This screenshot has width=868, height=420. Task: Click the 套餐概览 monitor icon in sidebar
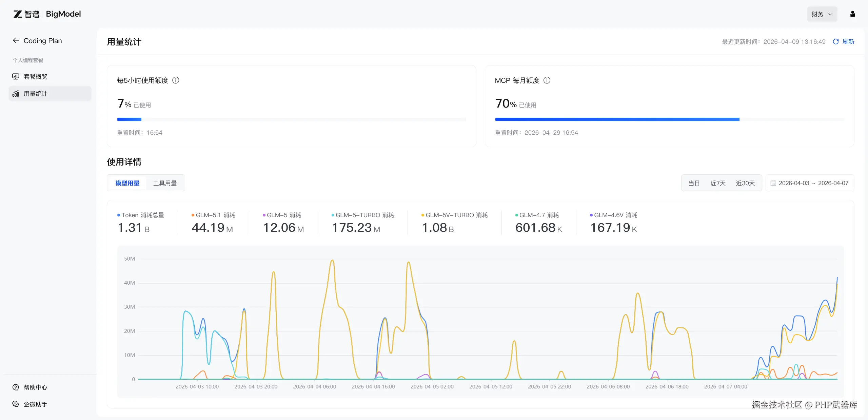[x=16, y=76]
